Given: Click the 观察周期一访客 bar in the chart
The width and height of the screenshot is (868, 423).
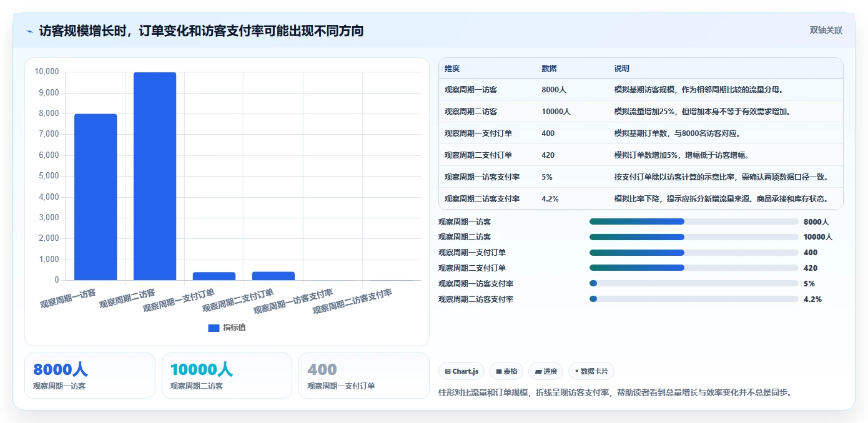Looking at the screenshot, I should pos(96,197).
